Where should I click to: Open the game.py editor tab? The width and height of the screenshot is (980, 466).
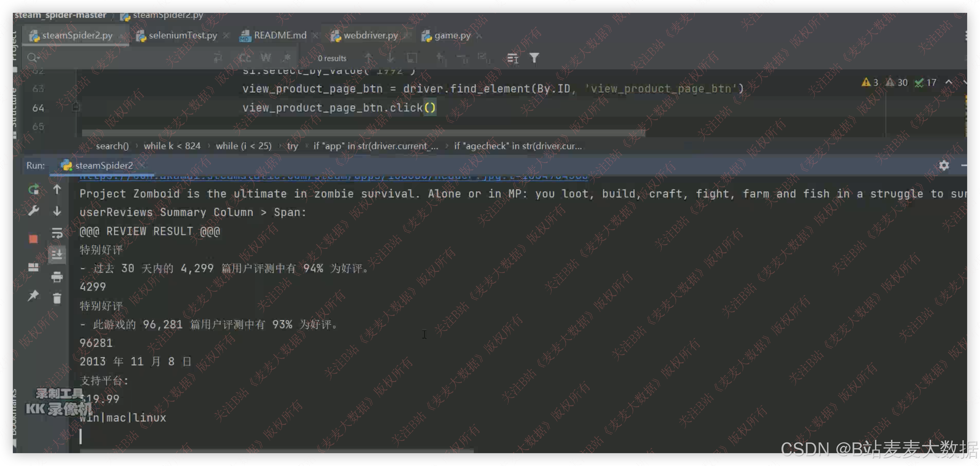452,35
